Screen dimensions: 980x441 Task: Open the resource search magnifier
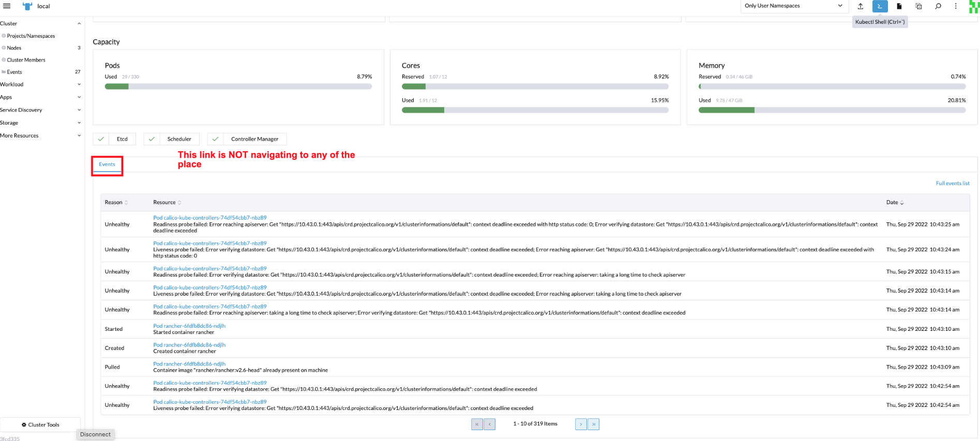pyautogui.click(x=938, y=6)
